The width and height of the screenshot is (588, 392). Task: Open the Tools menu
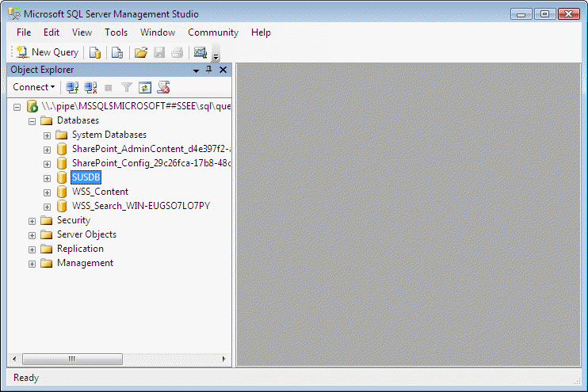[116, 32]
